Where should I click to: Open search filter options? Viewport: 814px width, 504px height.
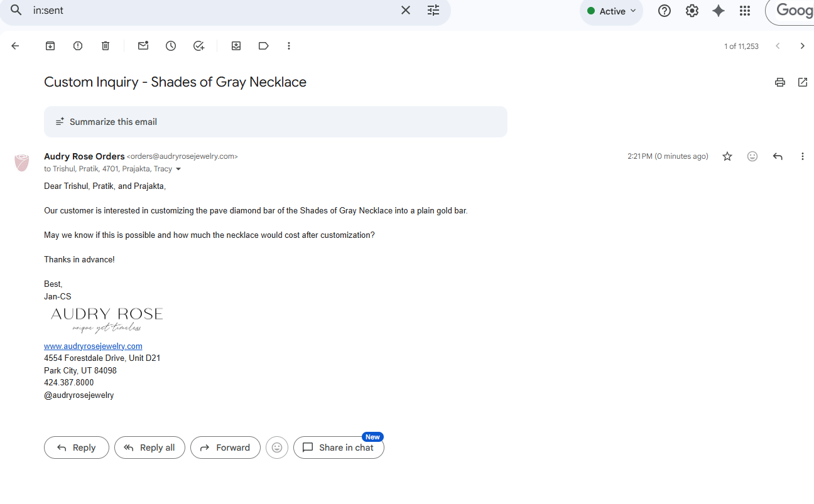433,11
